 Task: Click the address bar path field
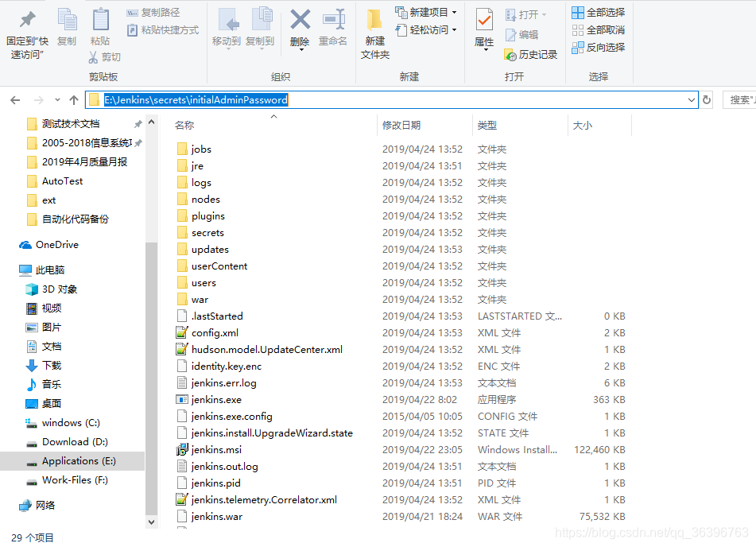[x=391, y=100]
